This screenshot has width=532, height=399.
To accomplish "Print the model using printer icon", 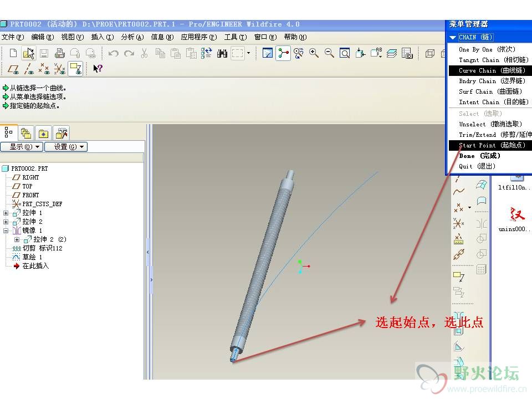I will pos(59,53).
